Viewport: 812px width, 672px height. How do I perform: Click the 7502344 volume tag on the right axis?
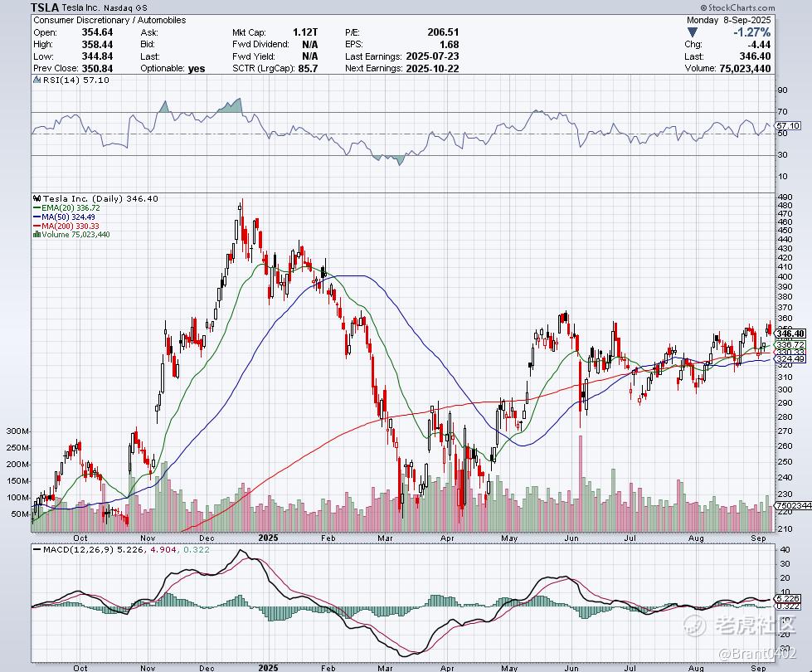(x=794, y=505)
